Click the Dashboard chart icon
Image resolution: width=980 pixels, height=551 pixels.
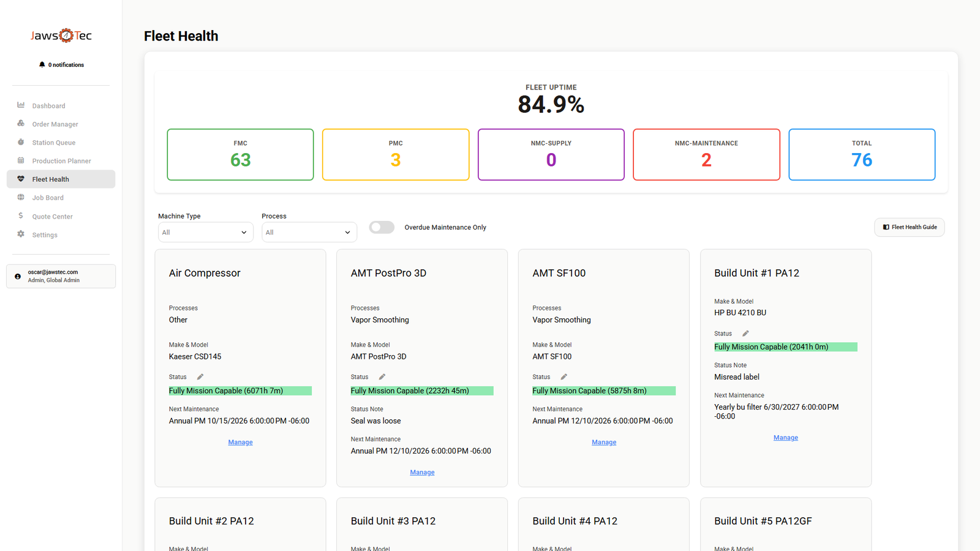tap(21, 105)
